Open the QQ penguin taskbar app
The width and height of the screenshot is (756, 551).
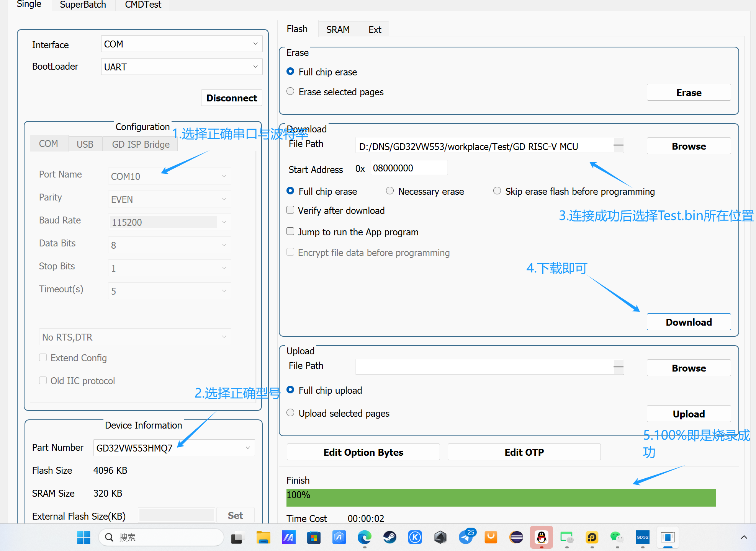click(x=541, y=537)
